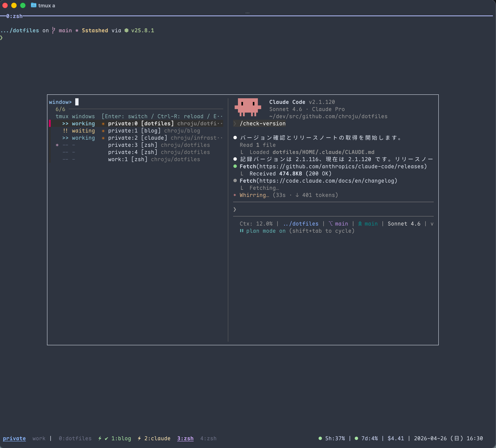The width and height of the screenshot is (496, 448).
Task: Switch to the 1:blog window tab
Action: pyautogui.click(x=121, y=438)
